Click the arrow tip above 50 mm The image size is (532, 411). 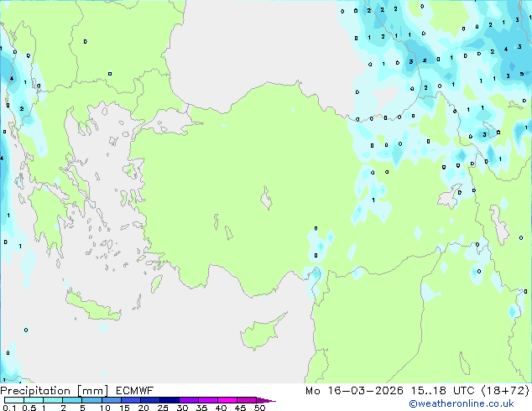(266, 400)
